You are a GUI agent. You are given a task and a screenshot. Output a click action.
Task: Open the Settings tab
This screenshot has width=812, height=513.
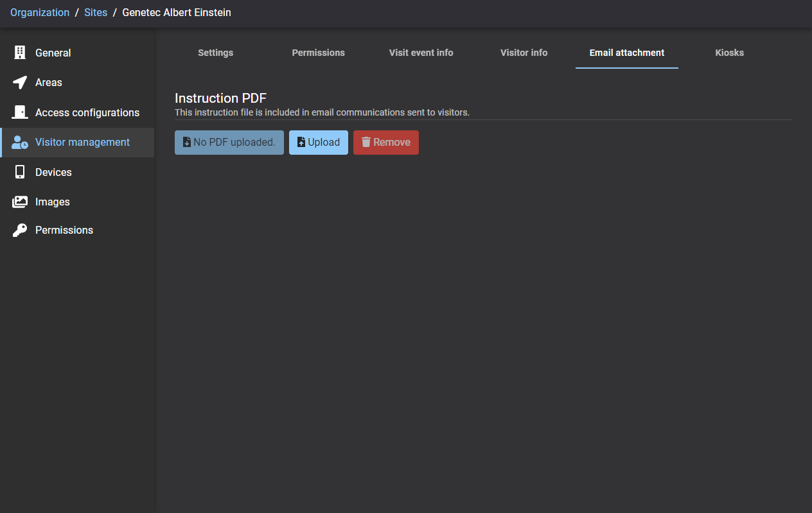point(215,53)
